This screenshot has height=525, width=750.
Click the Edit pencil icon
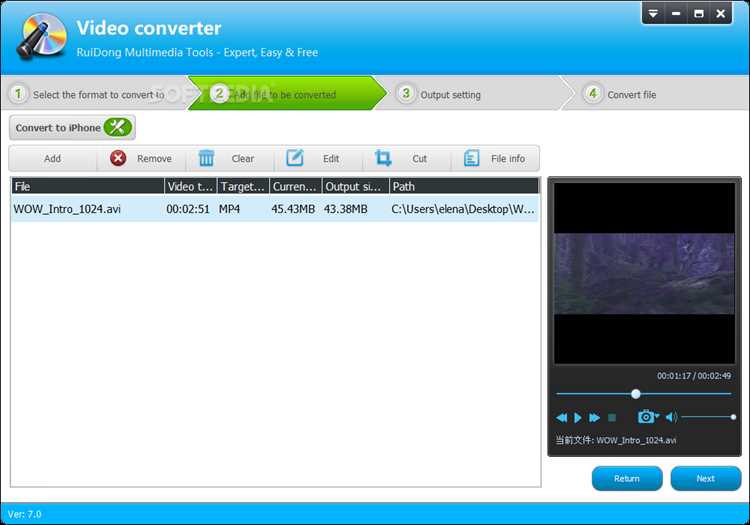295,158
